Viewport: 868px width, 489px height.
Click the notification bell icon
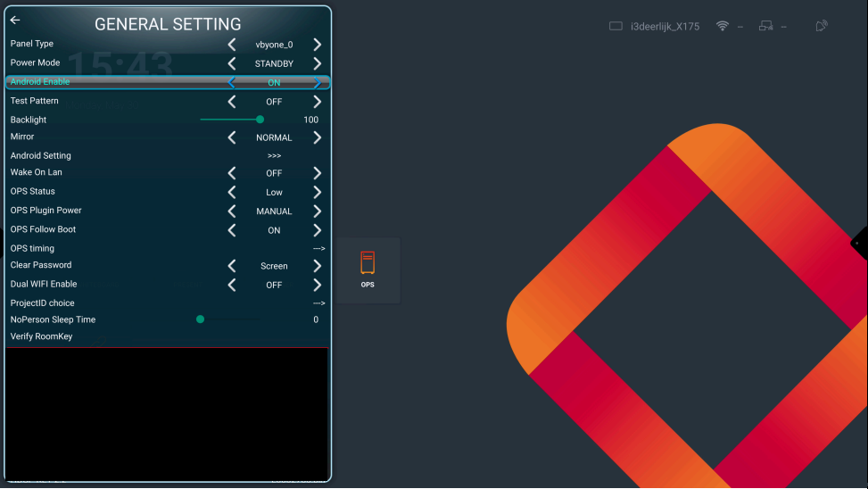(x=821, y=26)
